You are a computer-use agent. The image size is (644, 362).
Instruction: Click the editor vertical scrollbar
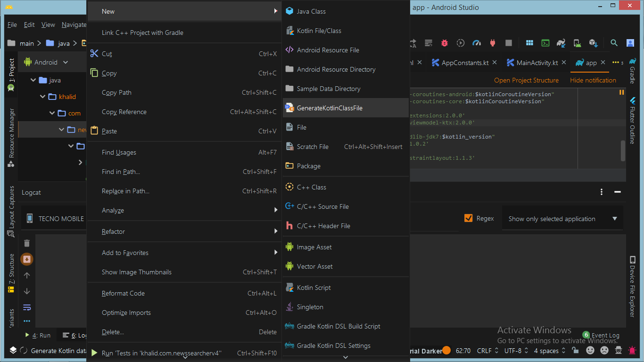tap(623, 151)
